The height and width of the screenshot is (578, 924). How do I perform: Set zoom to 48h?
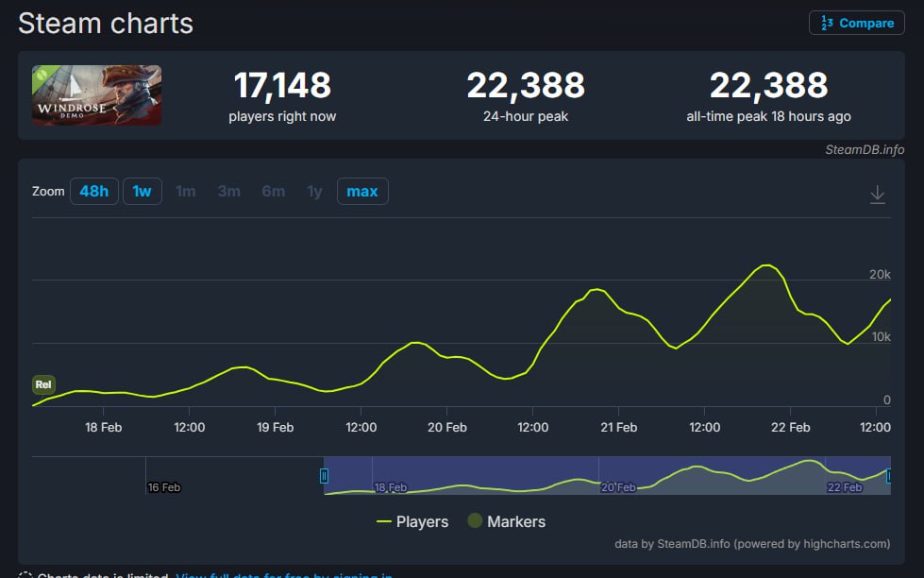coord(93,192)
